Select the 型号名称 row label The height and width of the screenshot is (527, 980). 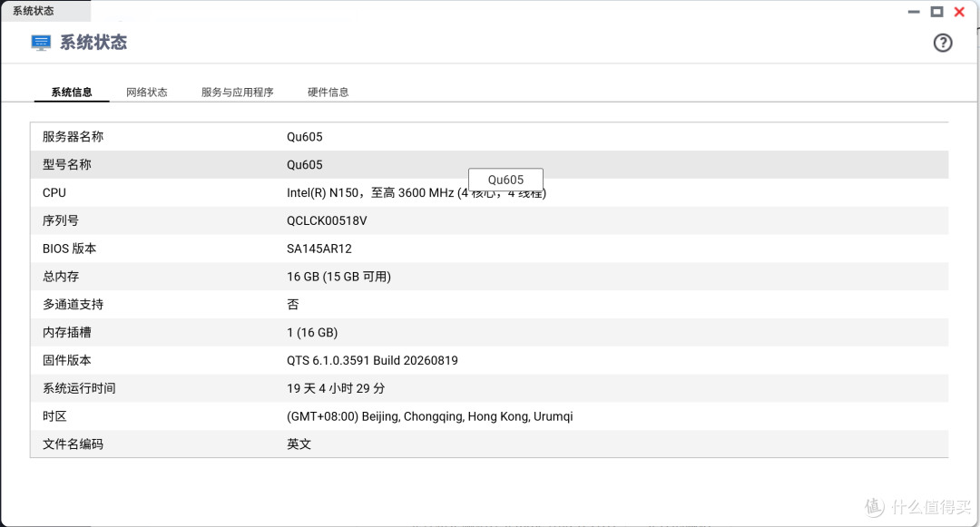(x=67, y=165)
